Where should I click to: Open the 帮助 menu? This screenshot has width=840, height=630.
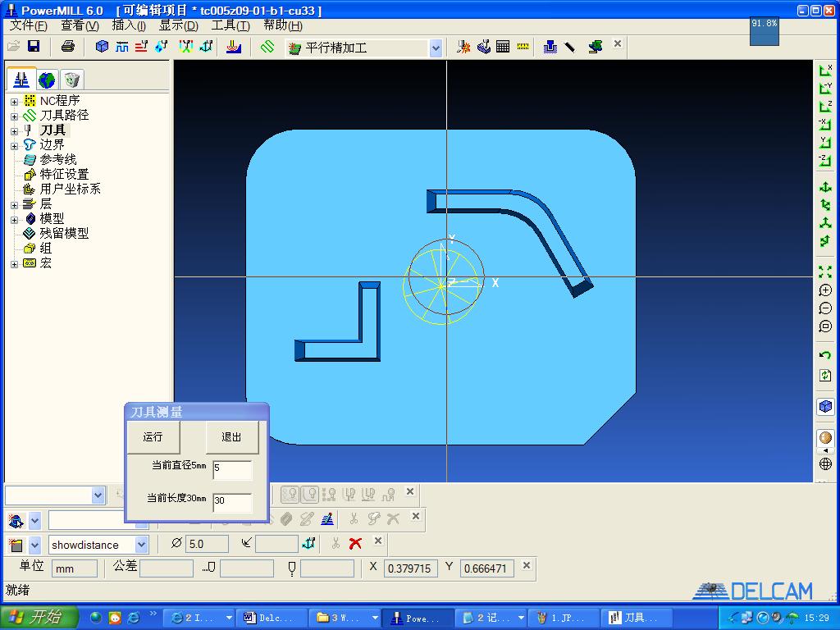(283, 25)
